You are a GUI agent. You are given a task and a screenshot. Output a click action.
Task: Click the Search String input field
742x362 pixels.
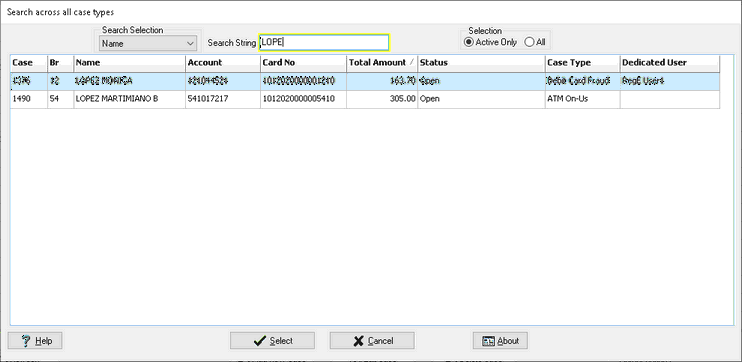coord(324,43)
